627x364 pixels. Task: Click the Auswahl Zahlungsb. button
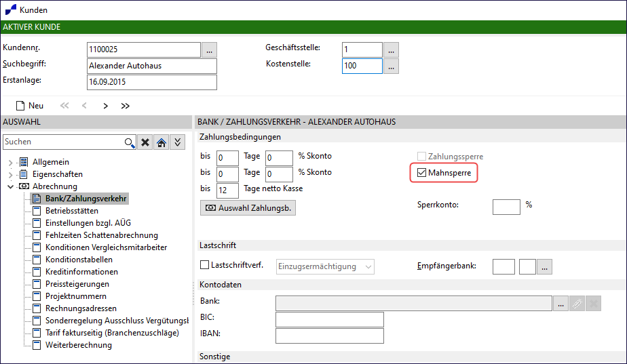coord(248,208)
